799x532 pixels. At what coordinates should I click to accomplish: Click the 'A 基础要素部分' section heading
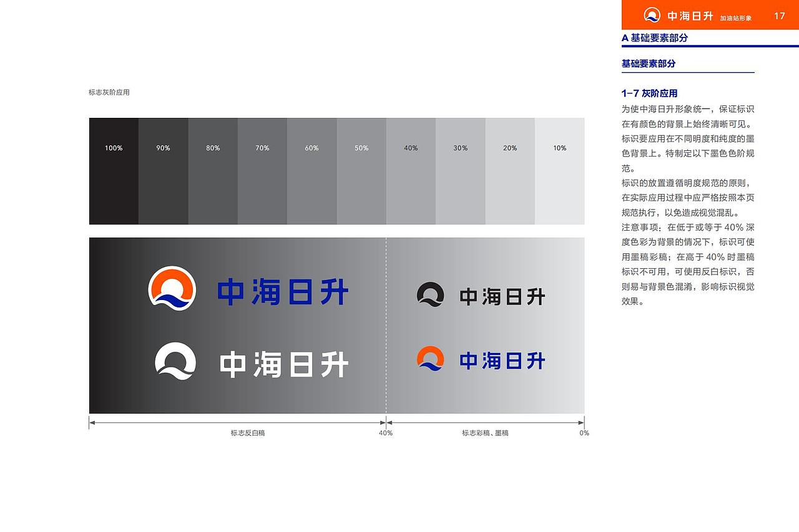[x=655, y=37]
